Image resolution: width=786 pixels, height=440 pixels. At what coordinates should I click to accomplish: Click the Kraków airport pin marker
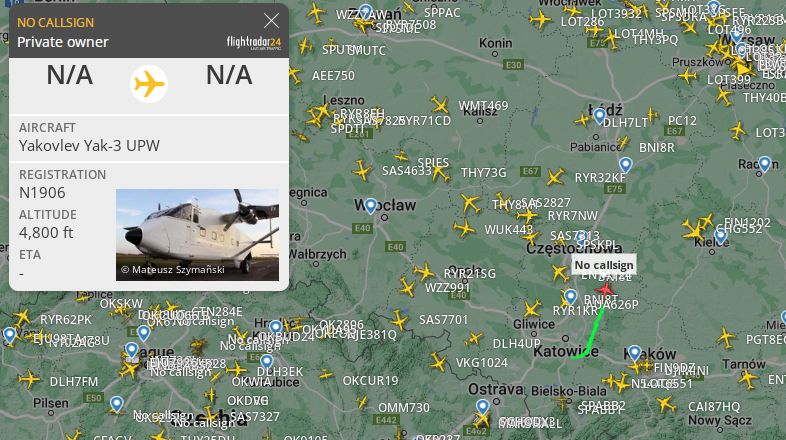[635, 353]
